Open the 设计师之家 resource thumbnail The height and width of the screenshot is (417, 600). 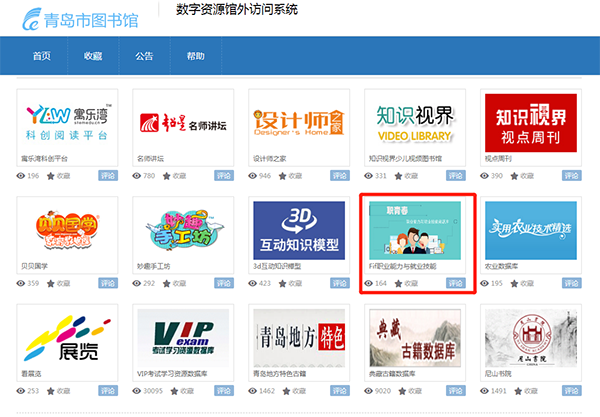(299, 122)
